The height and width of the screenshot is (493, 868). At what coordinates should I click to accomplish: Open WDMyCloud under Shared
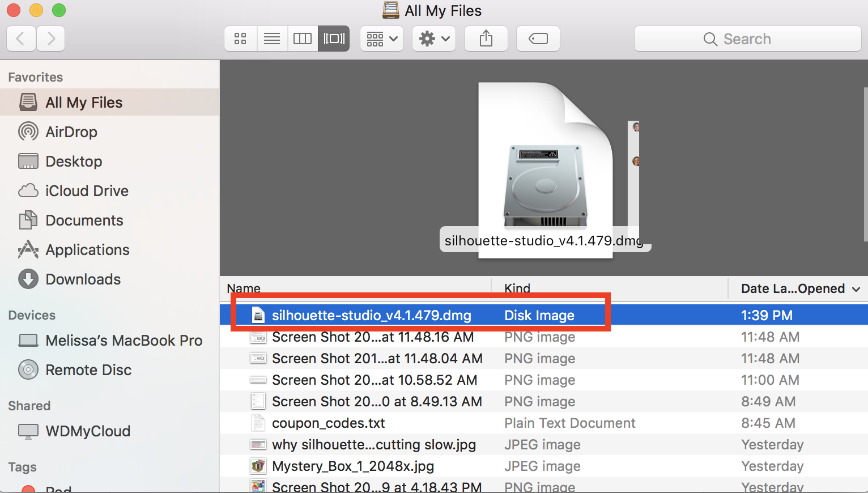88,431
